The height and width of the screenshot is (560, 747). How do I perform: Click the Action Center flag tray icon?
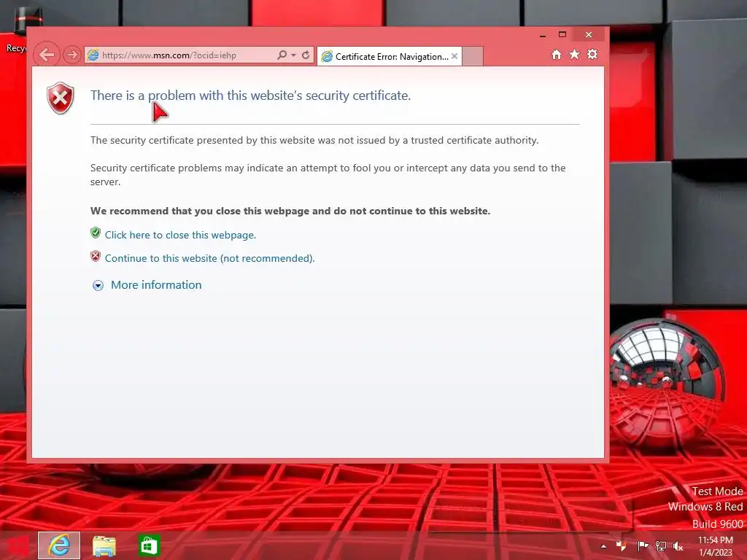[x=642, y=545]
